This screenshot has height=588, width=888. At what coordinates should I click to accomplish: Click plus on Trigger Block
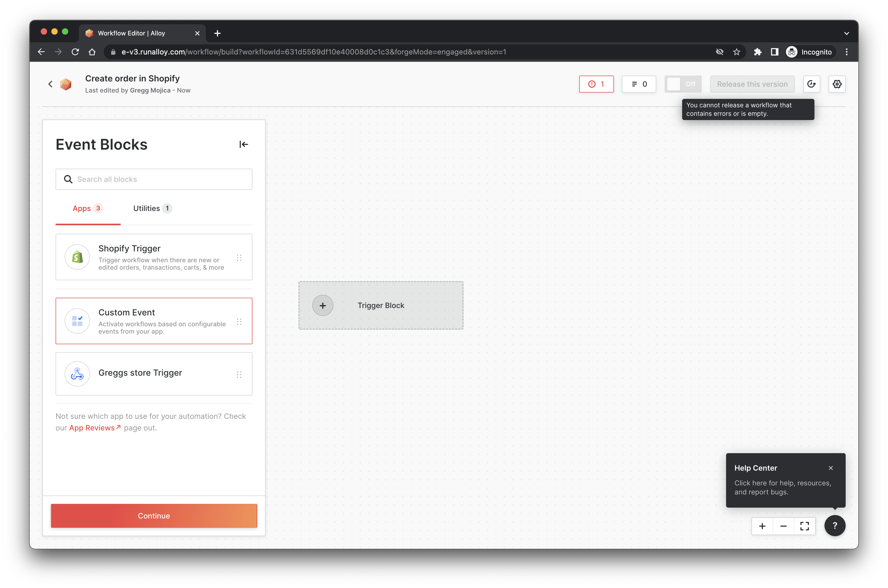click(323, 306)
